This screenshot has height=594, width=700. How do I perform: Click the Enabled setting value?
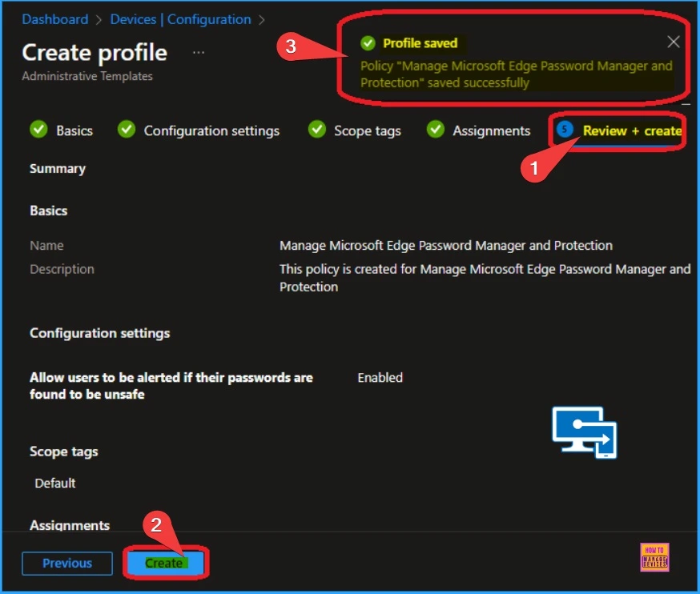click(x=380, y=378)
